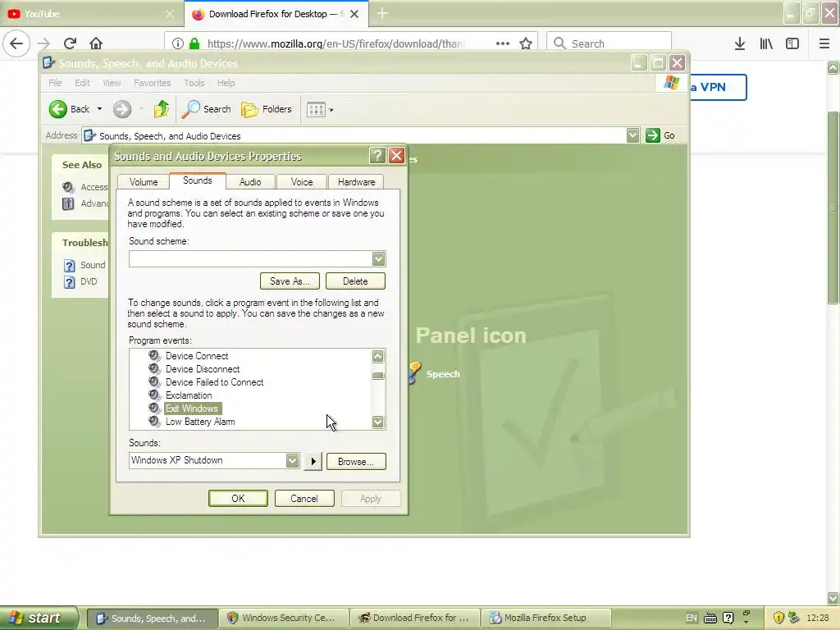Open the View menu in Explorer
Image resolution: width=840 pixels, height=630 pixels.
pos(112,83)
